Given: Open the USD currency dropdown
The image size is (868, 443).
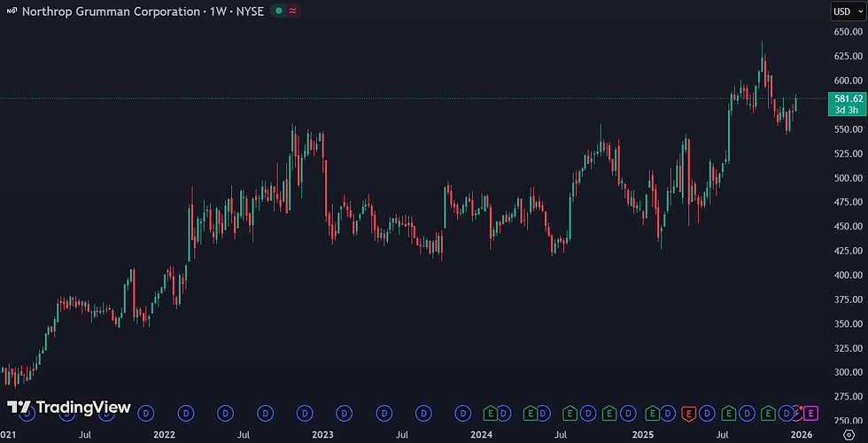Looking at the screenshot, I should click(849, 11).
